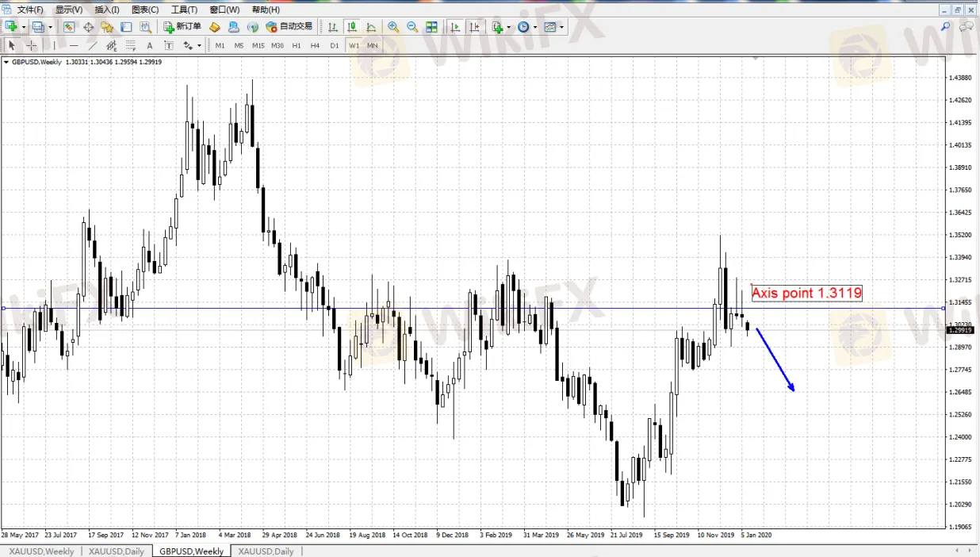Viewport: 980px width, 557px height.
Task: Select the trendline drawing tool
Action: click(93, 46)
